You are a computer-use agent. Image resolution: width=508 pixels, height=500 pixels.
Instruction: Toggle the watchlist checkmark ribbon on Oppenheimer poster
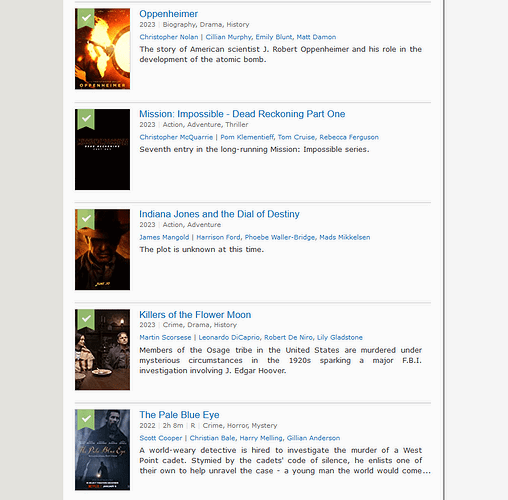86,19
